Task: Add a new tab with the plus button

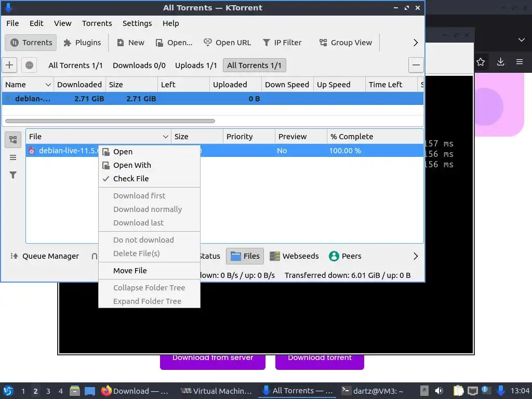Action: 9,65
